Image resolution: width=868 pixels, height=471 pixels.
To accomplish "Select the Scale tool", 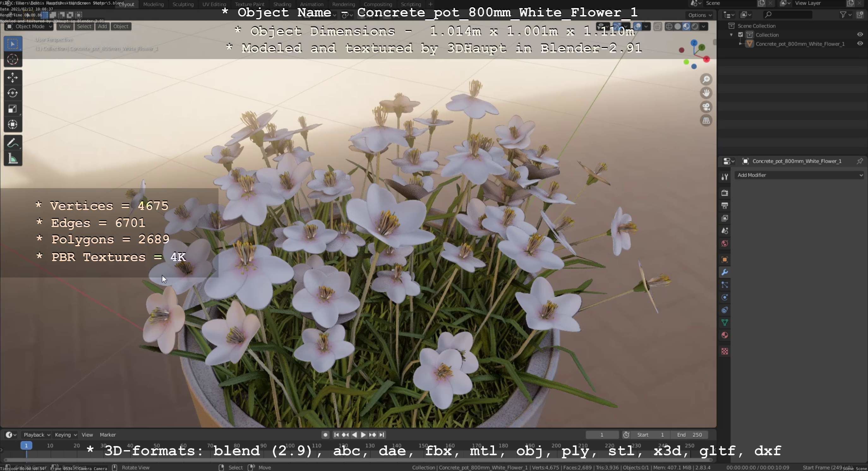I will (x=12, y=109).
